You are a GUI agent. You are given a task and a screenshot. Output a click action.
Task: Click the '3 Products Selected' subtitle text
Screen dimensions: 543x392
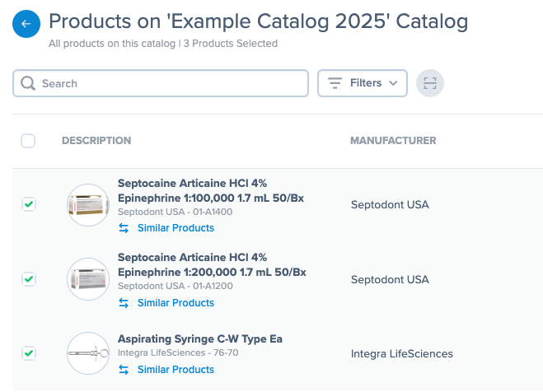pyautogui.click(x=230, y=44)
